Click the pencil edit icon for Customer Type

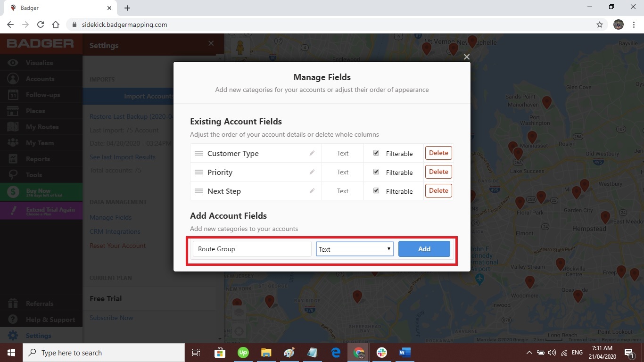tap(312, 153)
